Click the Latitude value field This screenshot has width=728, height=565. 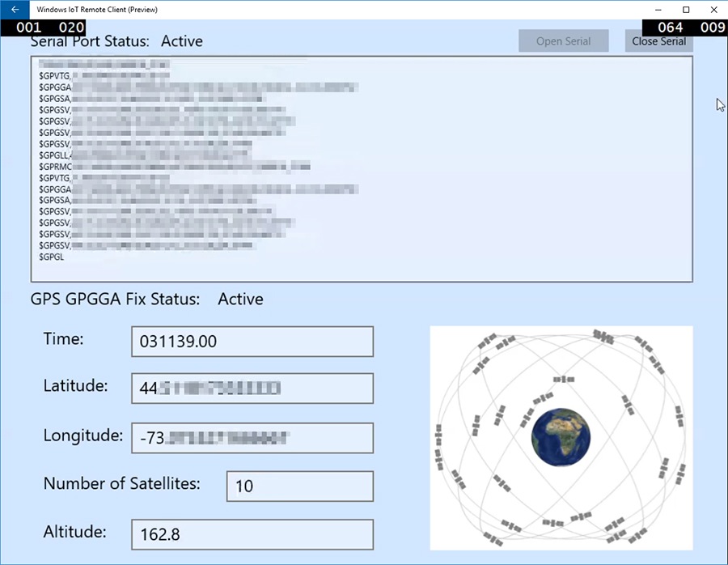tap(252, 389)
